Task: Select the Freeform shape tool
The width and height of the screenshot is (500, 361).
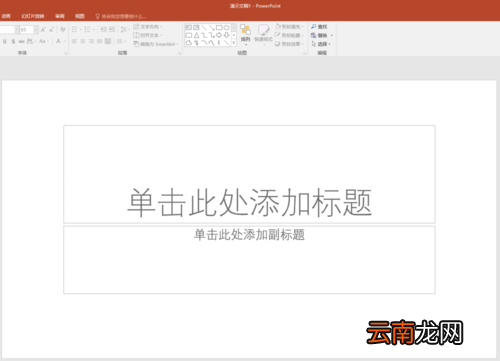Action: (x=189, y=43)
